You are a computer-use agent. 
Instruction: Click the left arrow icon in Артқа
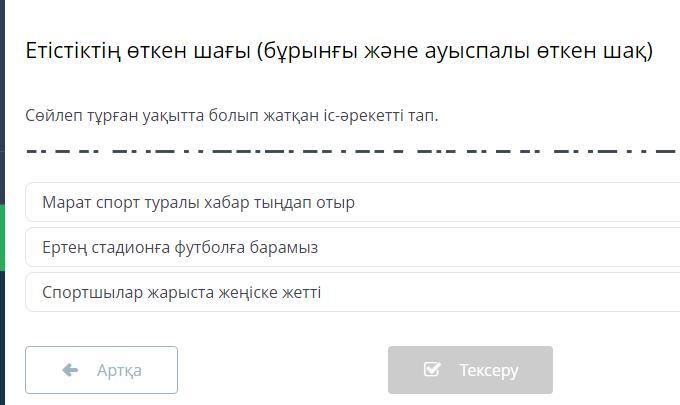click(x=70, y=370)
